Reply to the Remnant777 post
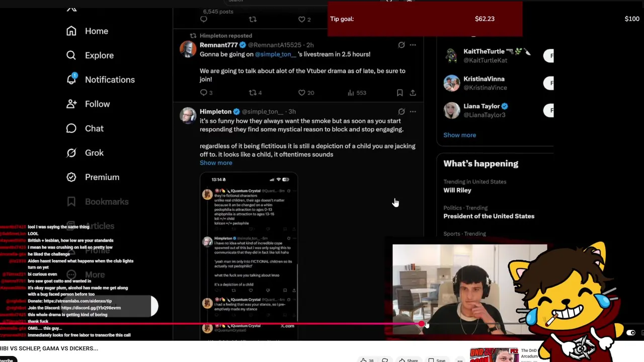The image size is (644, 362). [x=204, y=93]
